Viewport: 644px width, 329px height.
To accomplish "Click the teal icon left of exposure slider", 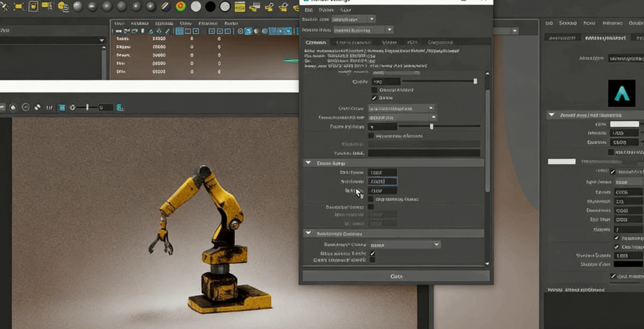I will [62, 108].
